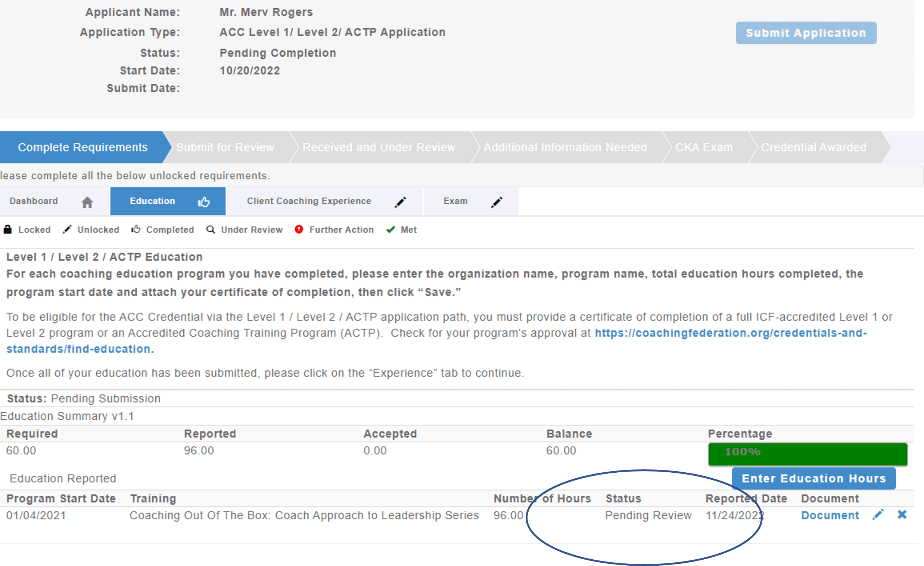Open the Dashboard tab

(34, 201)
